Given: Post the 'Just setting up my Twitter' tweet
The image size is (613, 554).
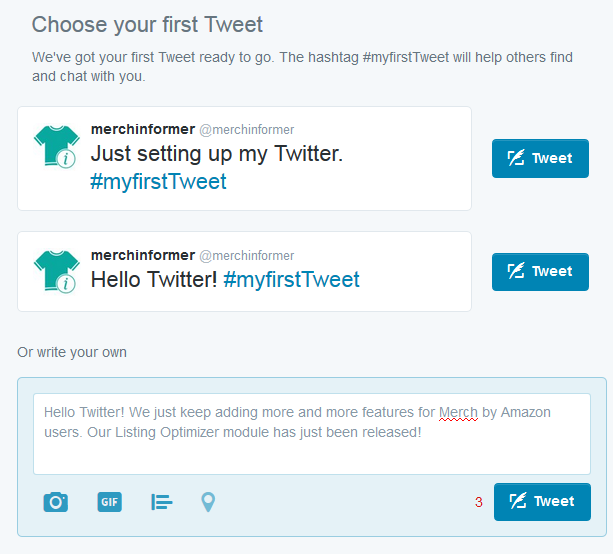Looking at the screenshot, I should (x=540, y=158).
